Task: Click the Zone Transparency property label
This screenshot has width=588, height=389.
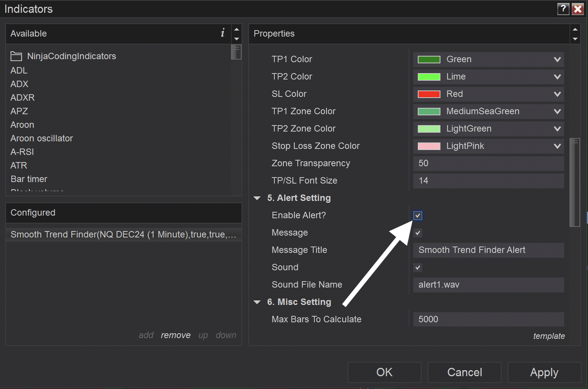Action: 311,163
